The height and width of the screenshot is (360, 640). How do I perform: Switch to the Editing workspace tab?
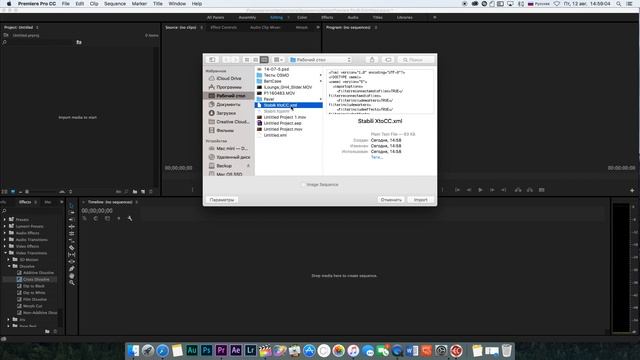coord(276,18)
